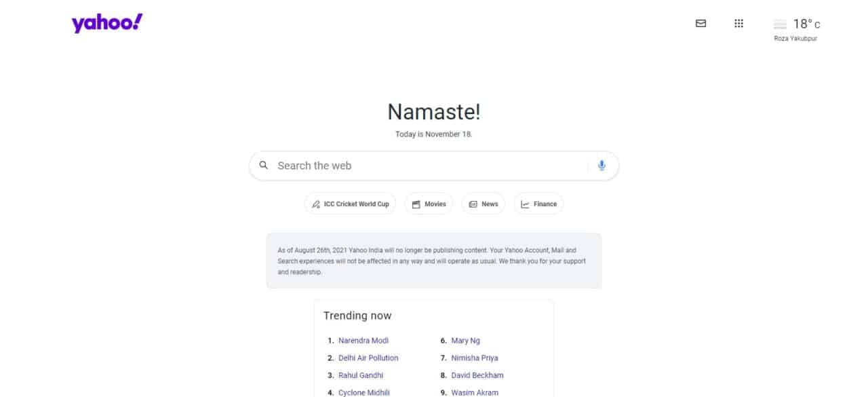Click the Yahoo logo

tap(107, 23)
